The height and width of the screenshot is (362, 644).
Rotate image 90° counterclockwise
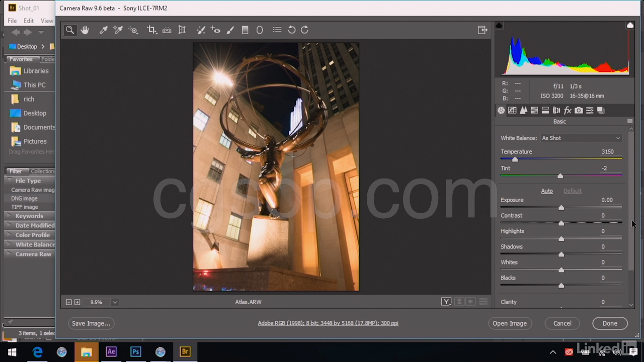[292, 30]
